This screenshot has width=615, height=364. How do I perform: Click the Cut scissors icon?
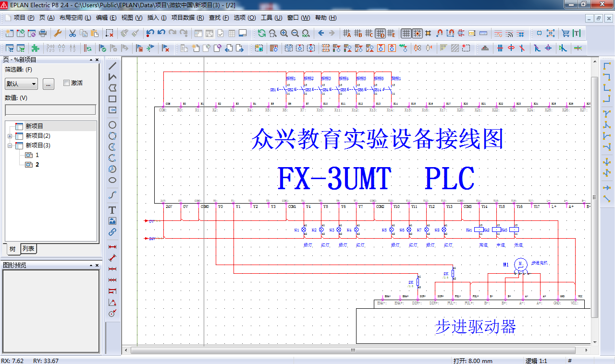[x=72, y=33]
